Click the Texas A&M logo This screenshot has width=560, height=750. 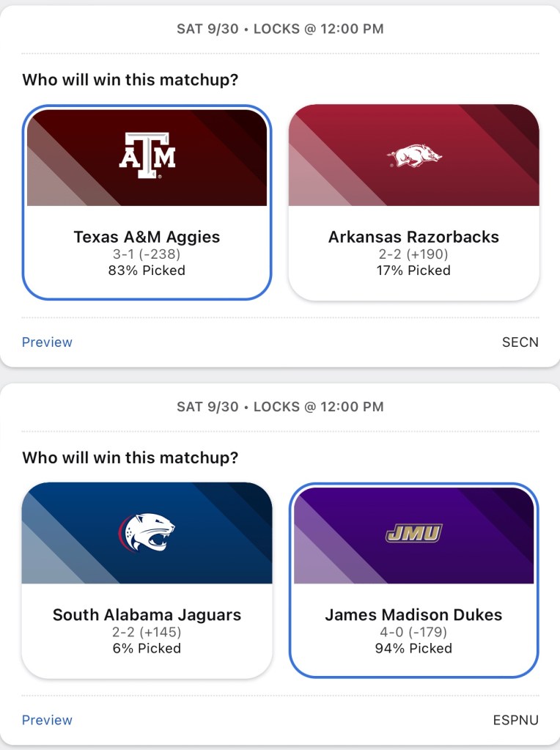click(147, 156)
